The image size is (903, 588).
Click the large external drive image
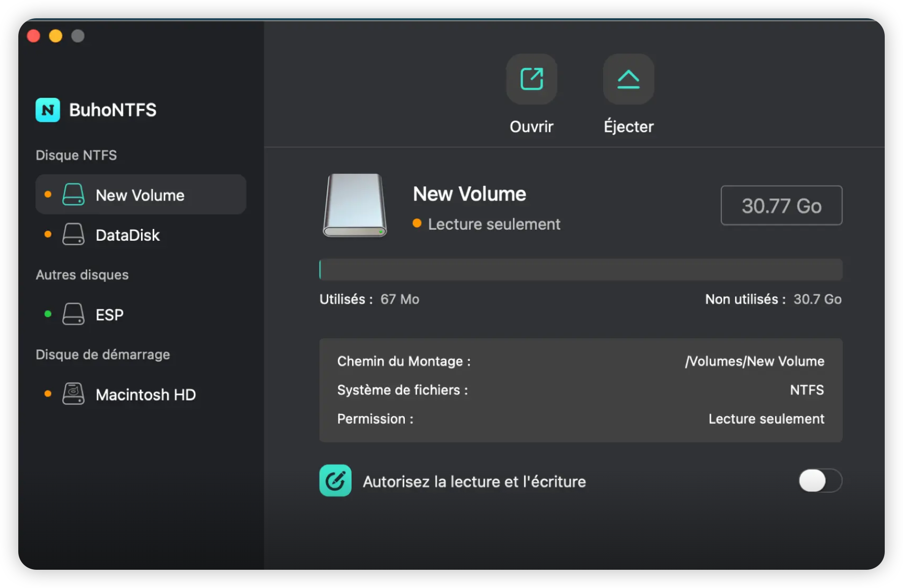(355, 205)
